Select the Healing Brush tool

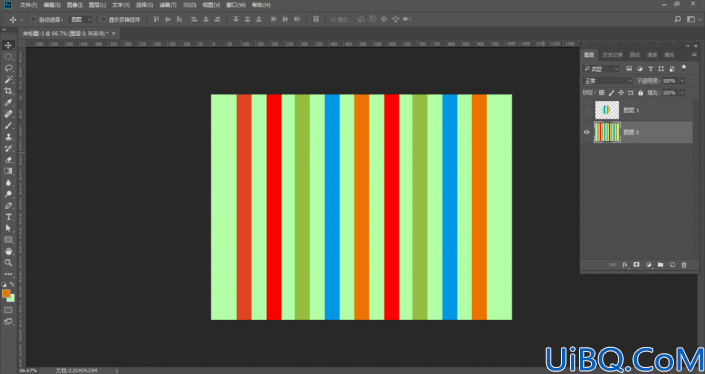(x=8, y=114)
